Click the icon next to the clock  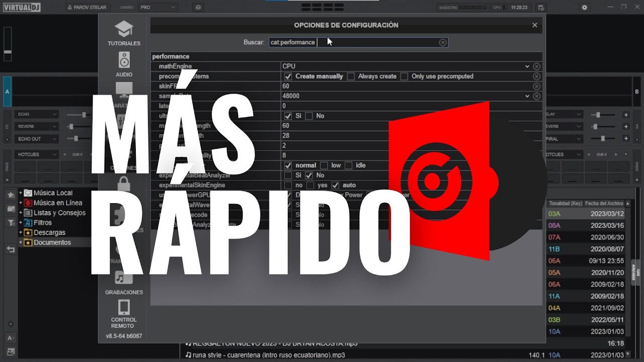[x=541, y=8]
